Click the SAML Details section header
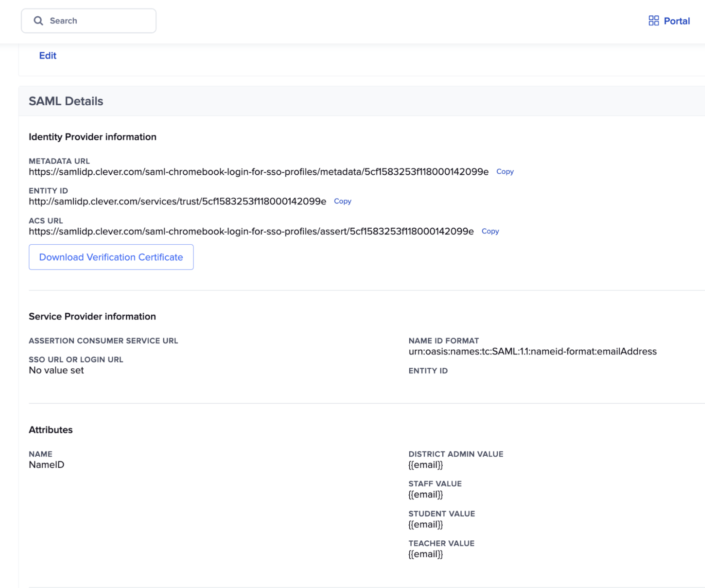Image resolution: width=705 pixels, height=588 pixels. 66,101
